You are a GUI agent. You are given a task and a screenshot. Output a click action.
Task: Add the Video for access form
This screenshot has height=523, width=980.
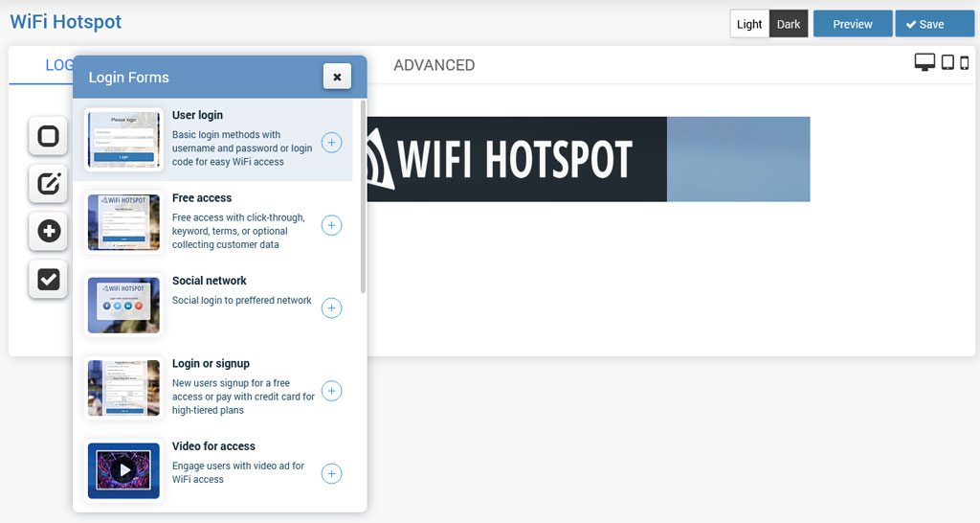331,473
